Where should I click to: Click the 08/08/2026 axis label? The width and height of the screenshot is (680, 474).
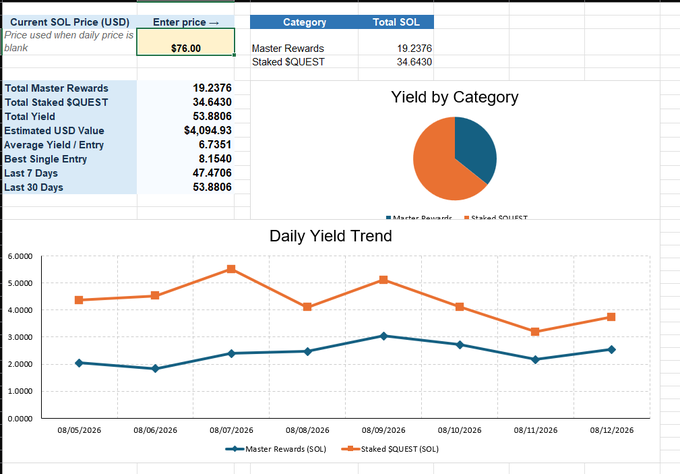click(x=307, y=430)
